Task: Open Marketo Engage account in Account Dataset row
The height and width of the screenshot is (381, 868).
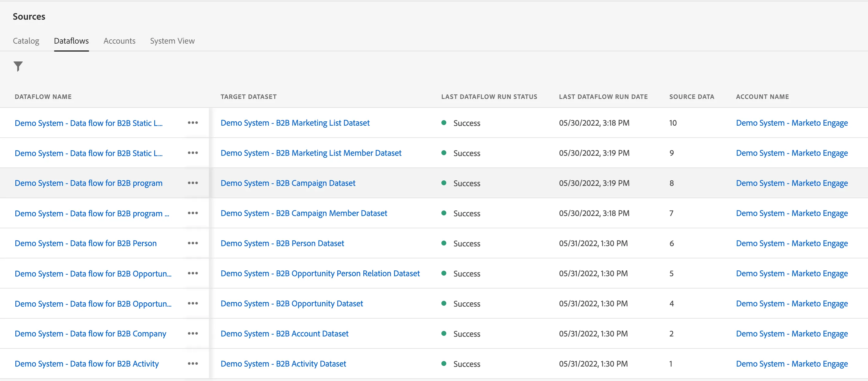Action: [x=792, y=334]
